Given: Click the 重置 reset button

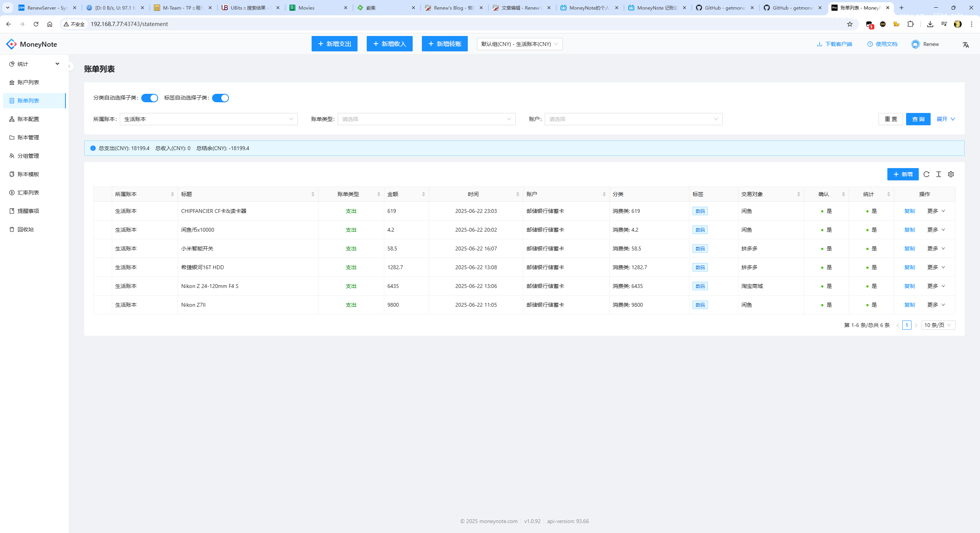Looking at the screenshot, I should tap(891, 119).
